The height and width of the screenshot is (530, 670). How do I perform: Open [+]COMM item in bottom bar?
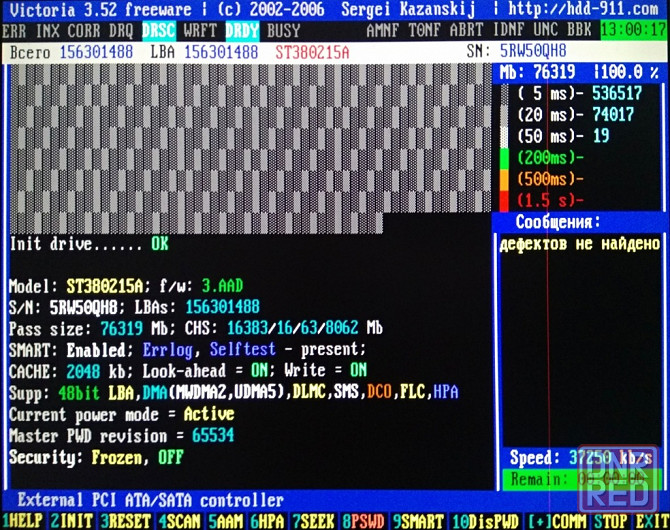557,521
